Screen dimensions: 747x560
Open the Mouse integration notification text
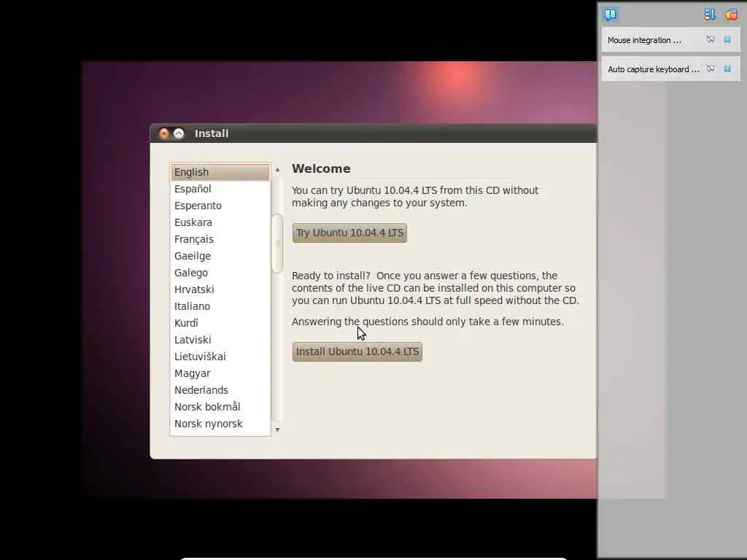point(644,41)
